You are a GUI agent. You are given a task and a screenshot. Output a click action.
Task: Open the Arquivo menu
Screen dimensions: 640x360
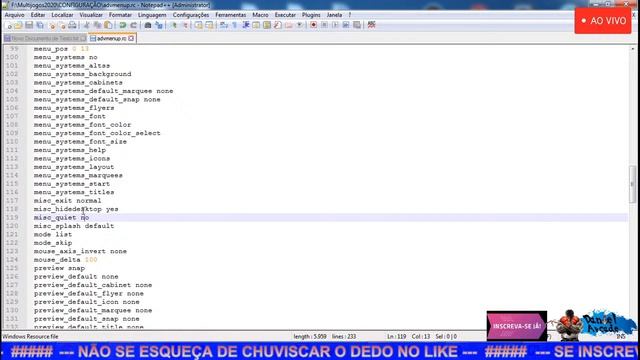(x=14, y=15)
